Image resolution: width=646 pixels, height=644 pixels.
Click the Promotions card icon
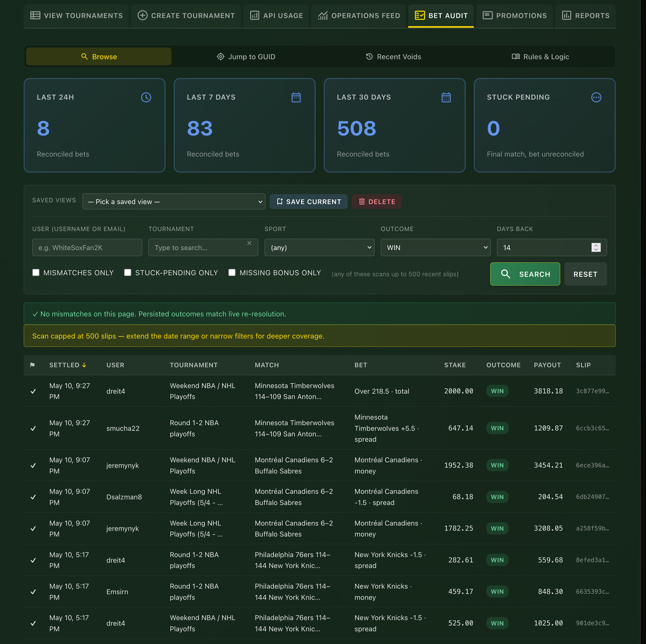(x=488, y=15)
